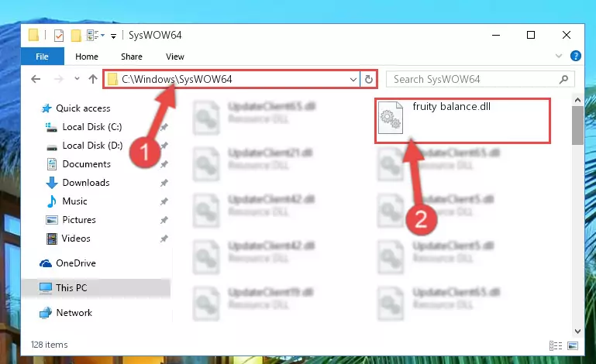Screen dimensions: 596x364
Task: Click the scroll up arrow of file list
Action: pyautogui.click(x=577, y=101)
